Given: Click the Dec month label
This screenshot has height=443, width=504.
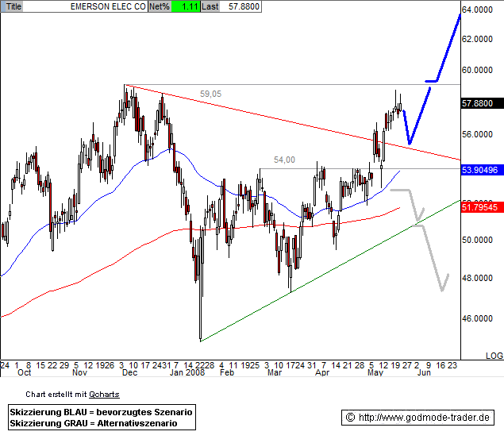Looking at the screenshot, I should tap(130, 372).
